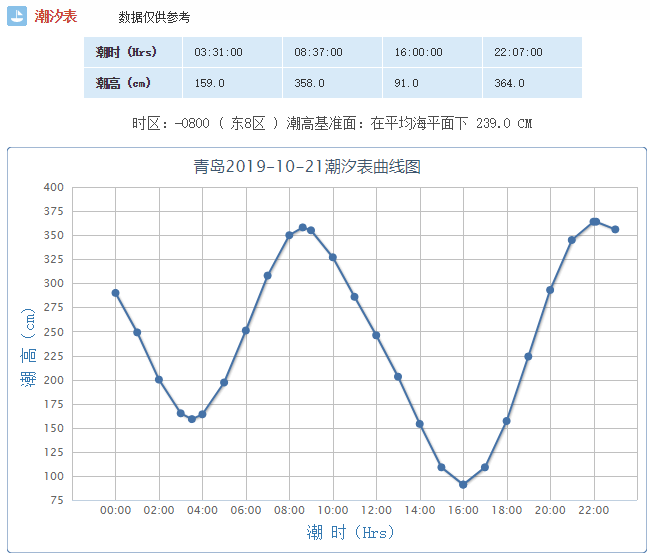Click tide height cell 159.0
Screen dimensions: 650x558
(x=233, y=83)
